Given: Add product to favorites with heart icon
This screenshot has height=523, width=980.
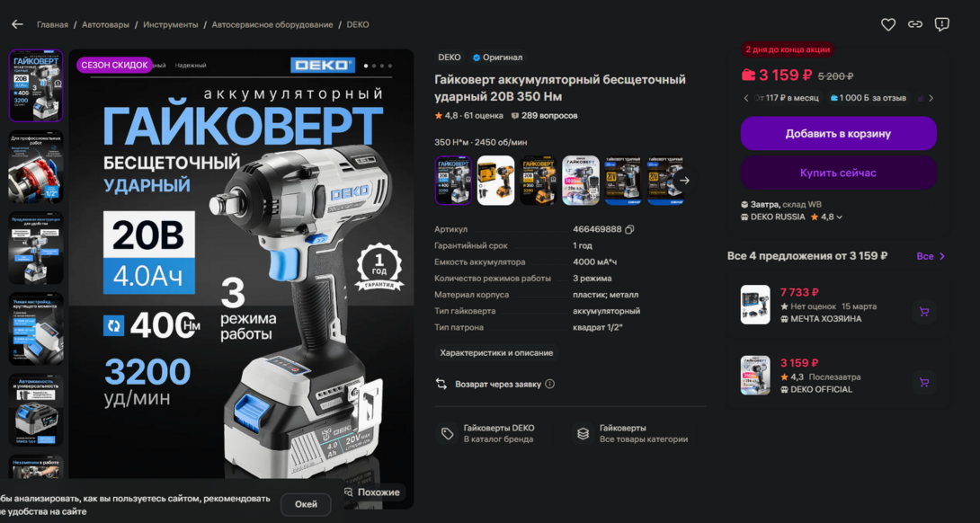Looking at the screenshot, I should point(888,24).
